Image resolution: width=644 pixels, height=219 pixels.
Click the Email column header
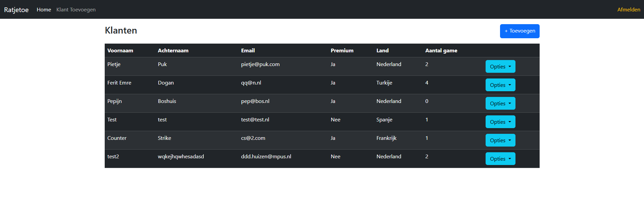click(248, 51)
